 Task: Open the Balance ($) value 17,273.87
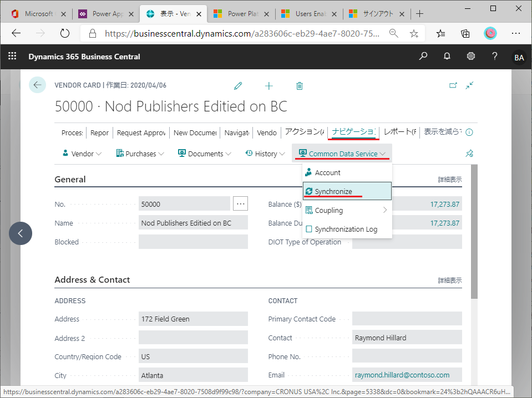pos(444,204)
